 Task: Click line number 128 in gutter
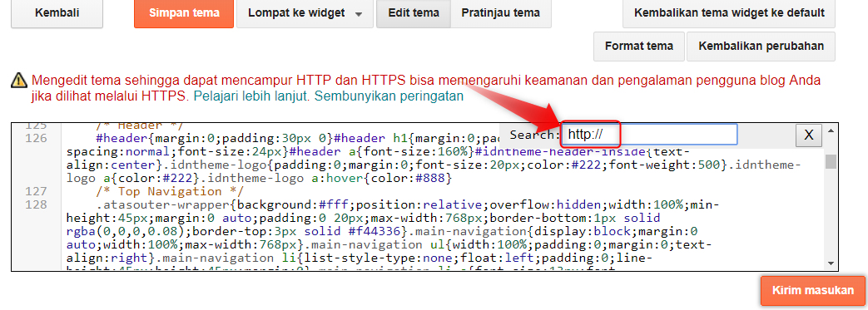[37, 204]
